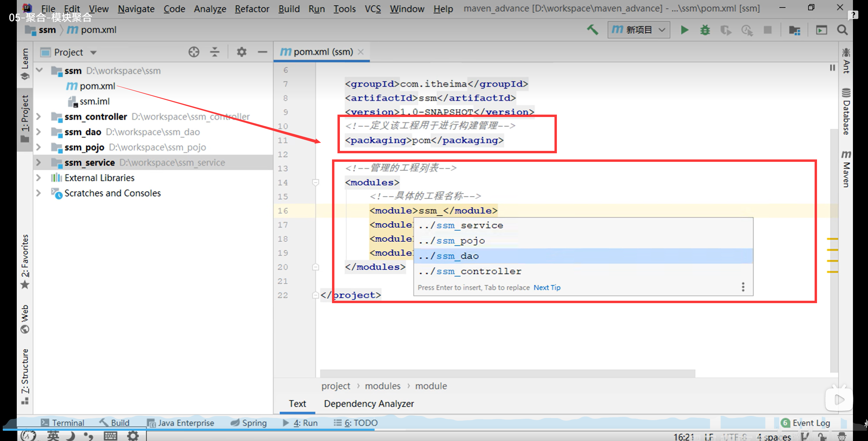Hide the Project panel with minus icon

click(x=263, y=52)
